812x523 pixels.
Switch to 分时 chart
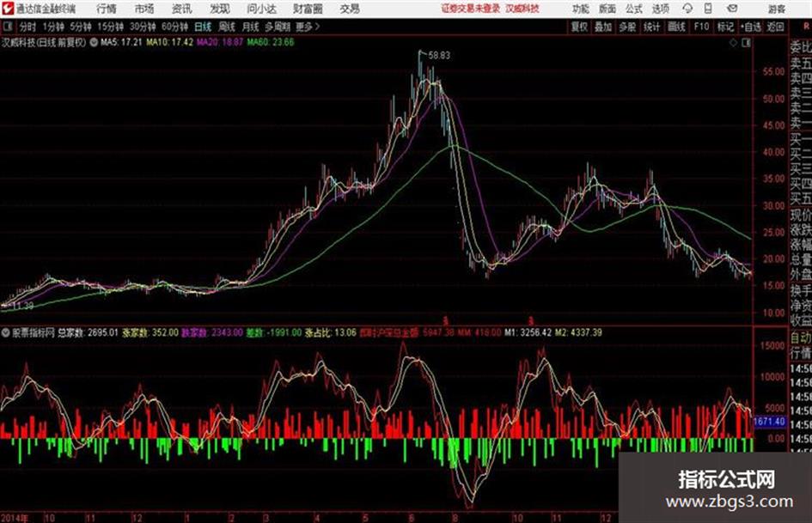pyautogui.click(x=28, y=27)
